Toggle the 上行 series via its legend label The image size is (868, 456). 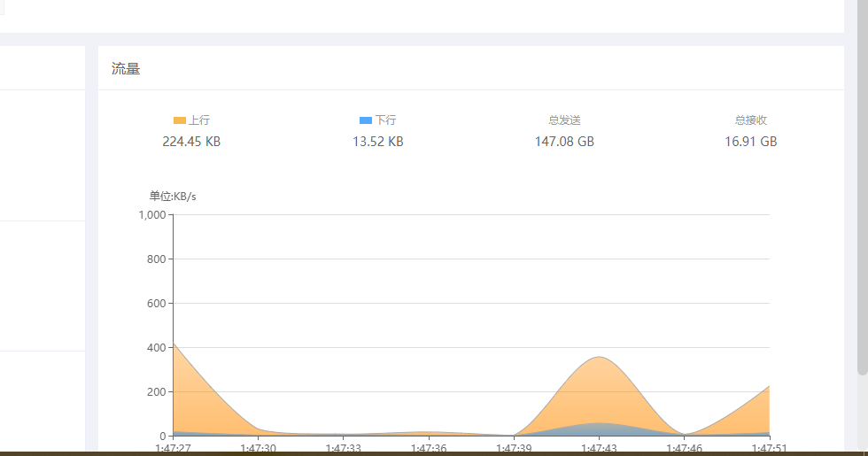pyautogui.click(x=199, y=120)
